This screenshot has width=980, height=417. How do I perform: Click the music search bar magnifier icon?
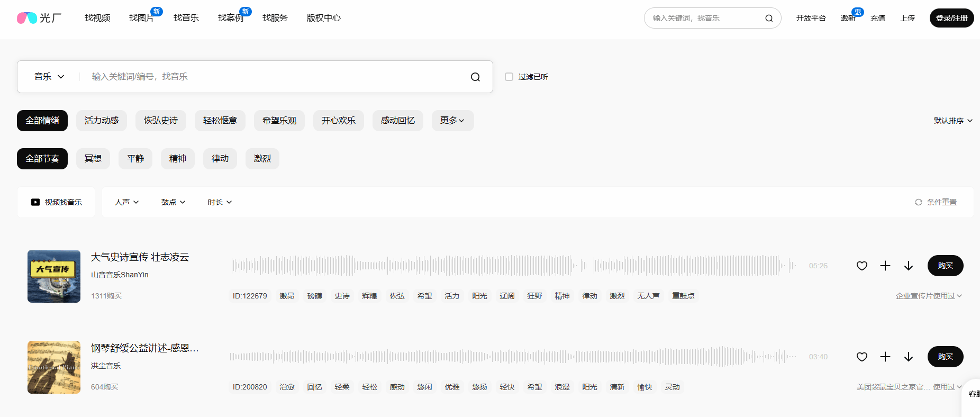(475, 77)
